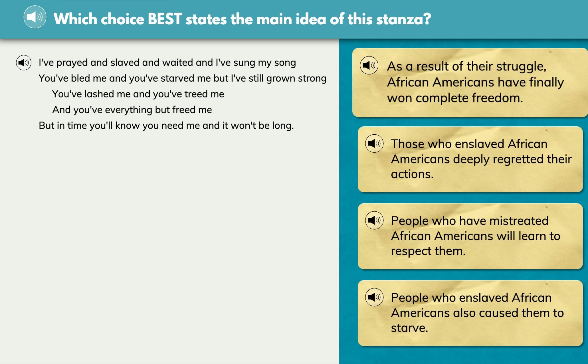Click the line 'But in time you'll know you need me'
The image size is (588, 364).
[x=166, y=126]
